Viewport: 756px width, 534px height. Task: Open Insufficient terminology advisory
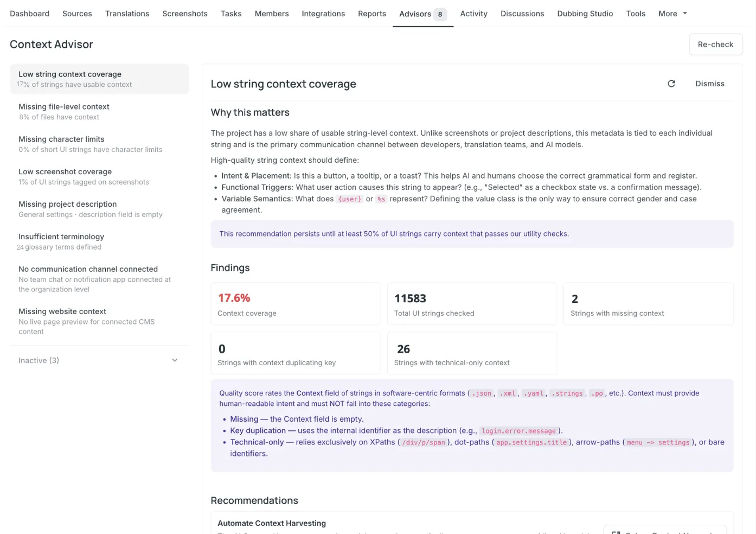point(99,242)
